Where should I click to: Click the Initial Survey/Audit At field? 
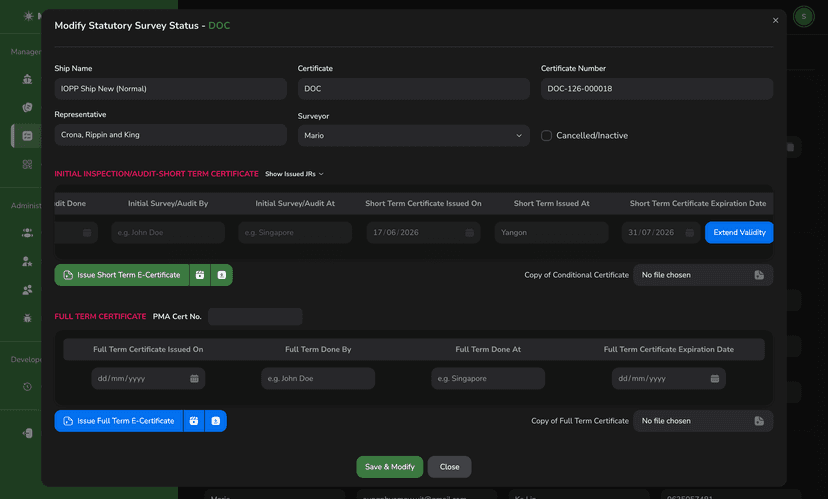pos(295,232)
